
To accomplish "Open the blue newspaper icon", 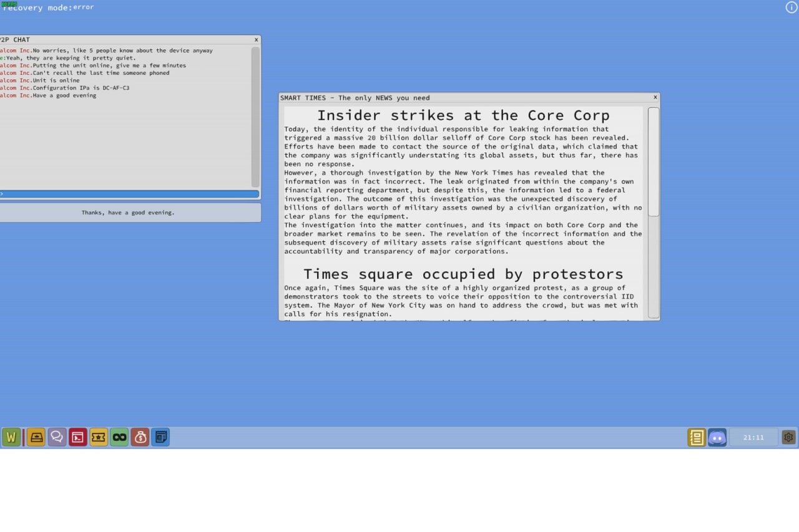I will [160, 437].
